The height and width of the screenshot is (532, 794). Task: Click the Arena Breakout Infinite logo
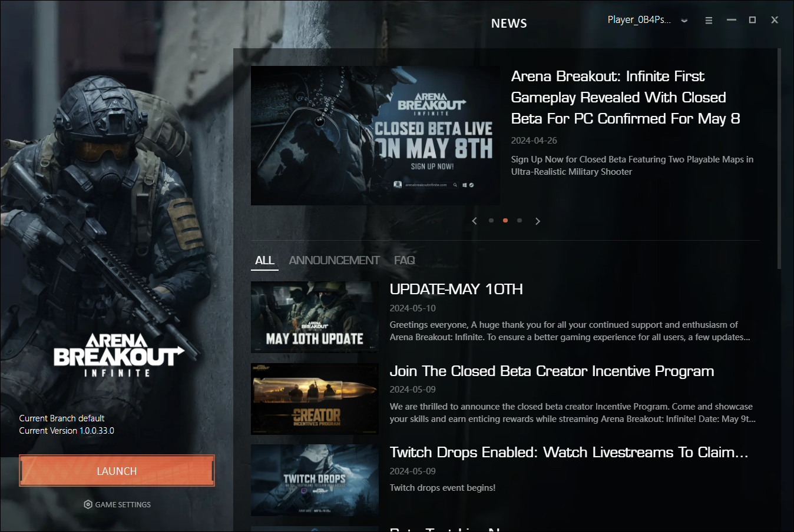click(x=118, y=355)
